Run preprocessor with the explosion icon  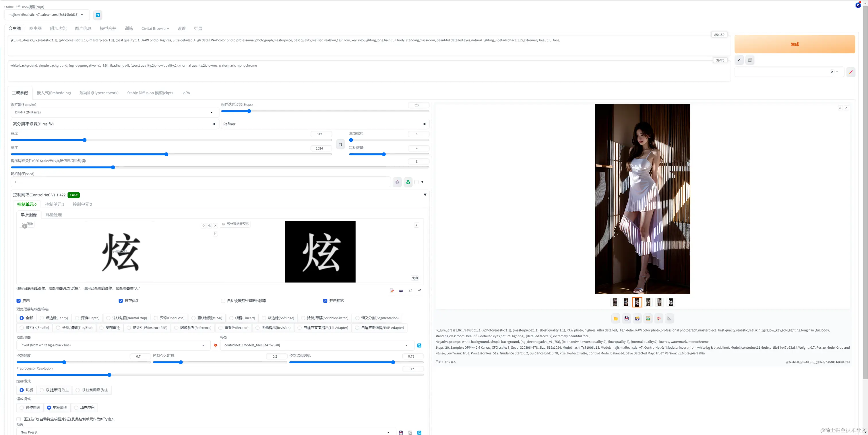point(215,346)
